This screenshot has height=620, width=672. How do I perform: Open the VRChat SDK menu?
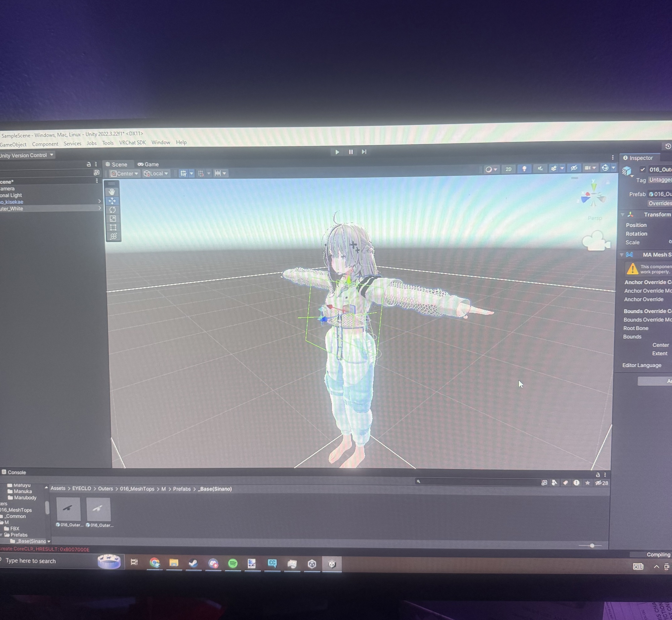point(132,143)
